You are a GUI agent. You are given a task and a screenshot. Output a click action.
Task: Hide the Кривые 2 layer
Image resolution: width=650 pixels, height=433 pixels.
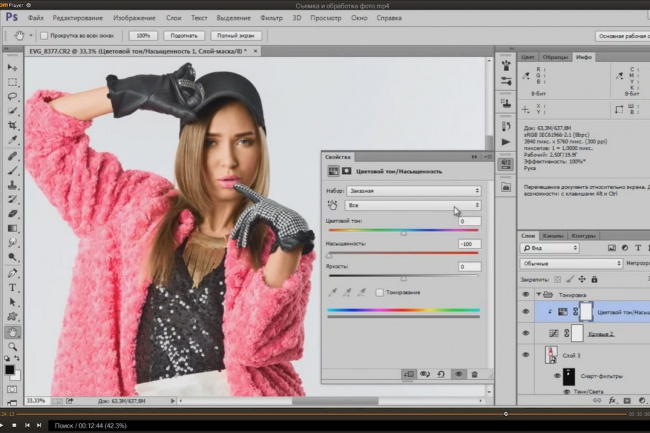[526, 333]
